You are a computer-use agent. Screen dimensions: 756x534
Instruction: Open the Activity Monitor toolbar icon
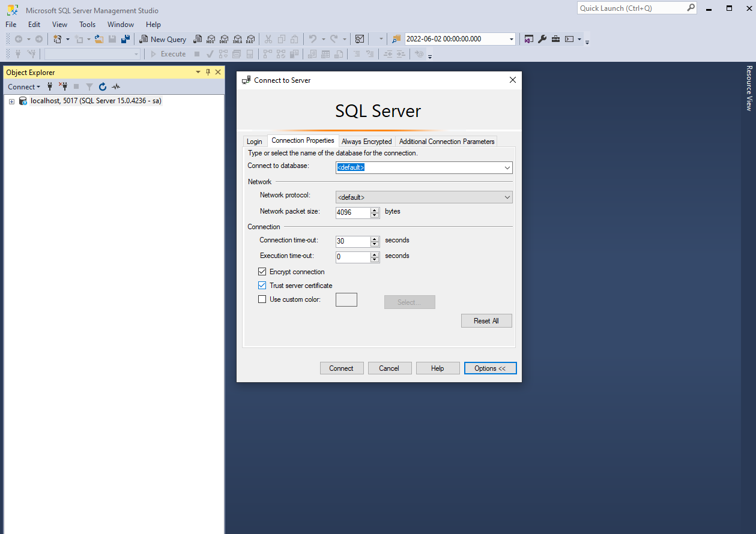(360, 39)
